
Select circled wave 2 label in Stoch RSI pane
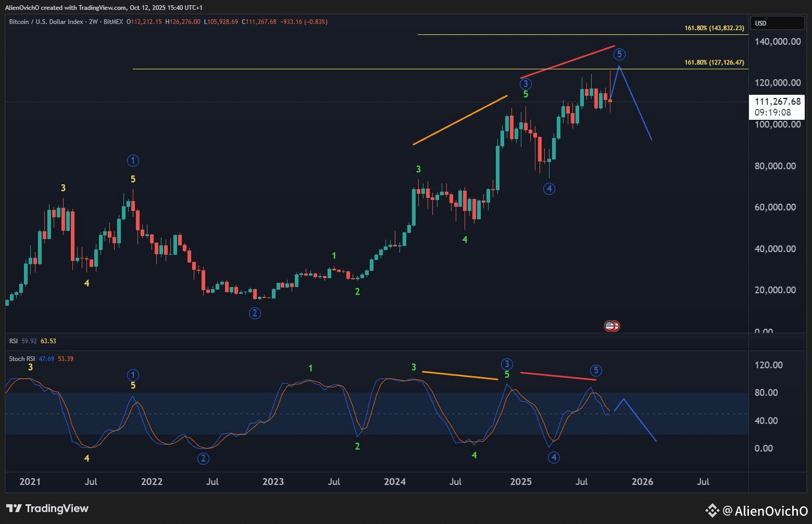203,458
